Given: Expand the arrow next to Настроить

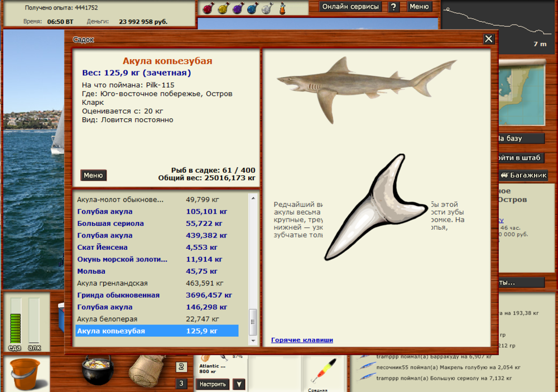Looking at the screenshot, I should point(238,384).
